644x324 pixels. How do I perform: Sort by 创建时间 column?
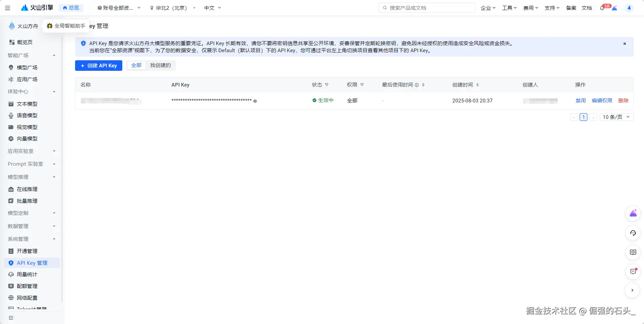478,85
